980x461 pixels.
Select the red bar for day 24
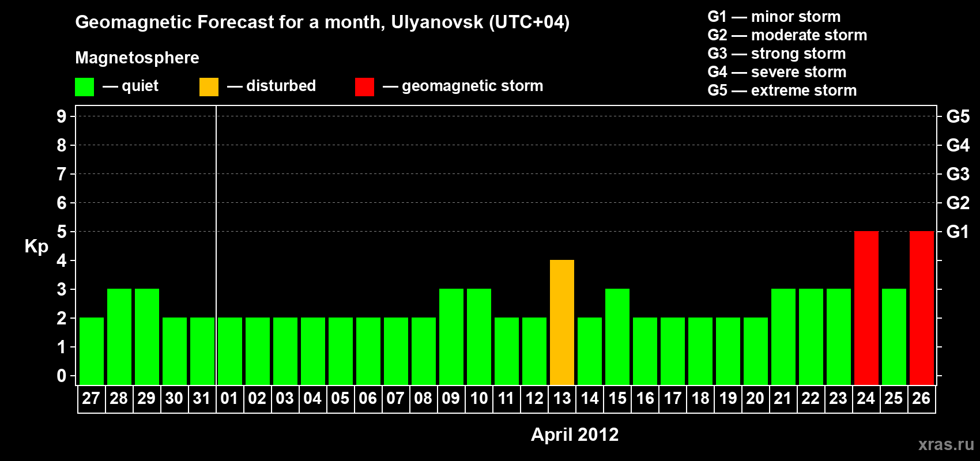[866, 308]
